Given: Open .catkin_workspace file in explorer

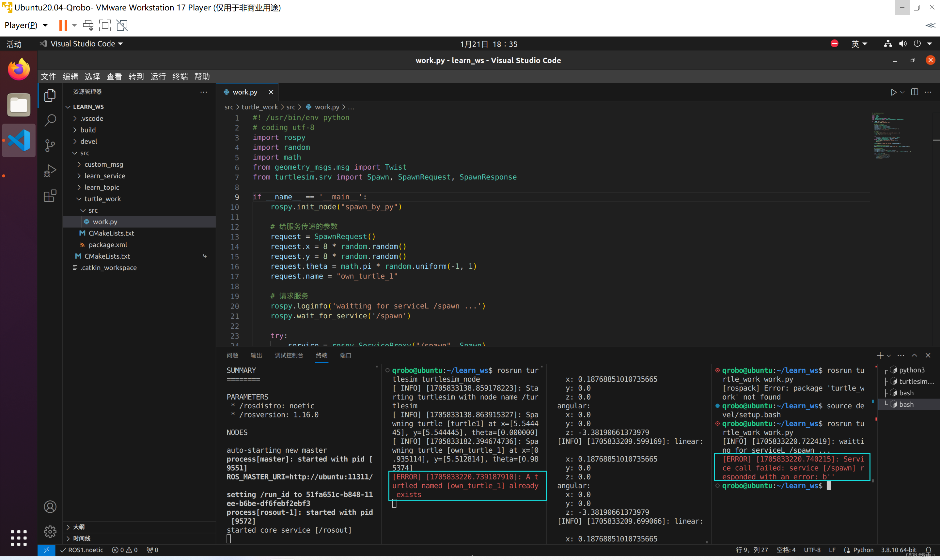Looking at the screenshot, I should click(x=108, y=267).
